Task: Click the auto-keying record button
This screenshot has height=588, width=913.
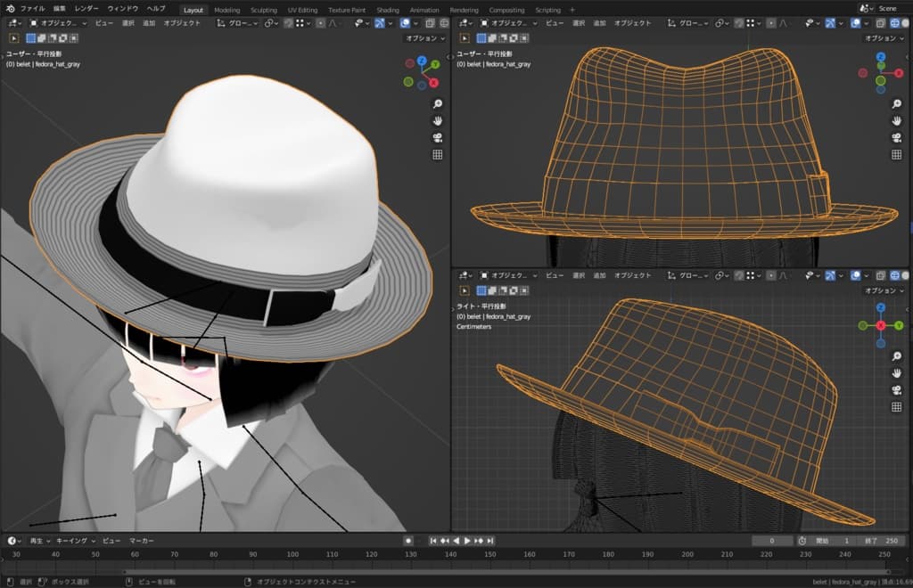Action: point(407,541)
